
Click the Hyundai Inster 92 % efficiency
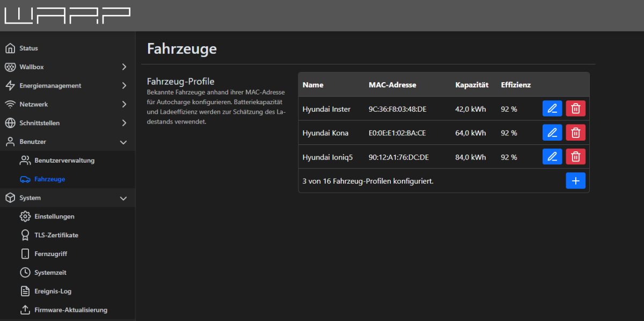[x=509, y=109]
